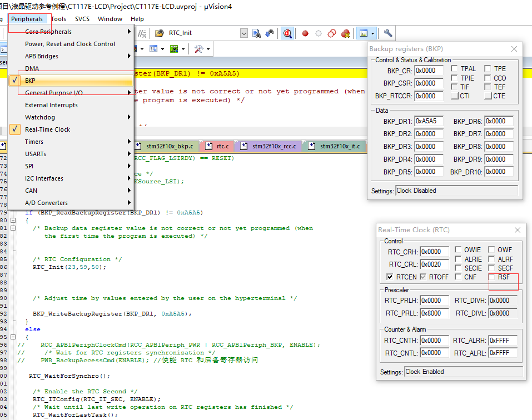This screenshot has height=420, width=532.
Task: Select Real-Time Clock in Peripherals menu
Action: pos(48,129)
